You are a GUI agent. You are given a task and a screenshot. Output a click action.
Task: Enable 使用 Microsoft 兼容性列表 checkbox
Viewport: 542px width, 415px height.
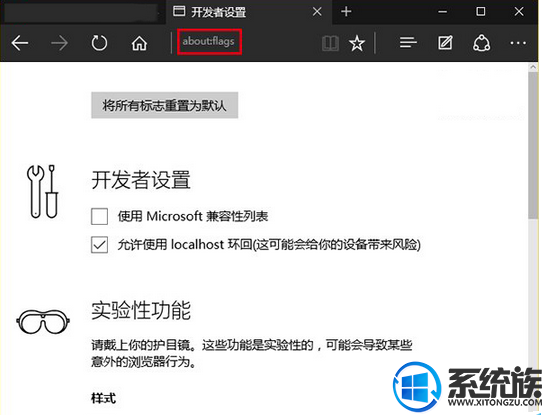(100, 216)
